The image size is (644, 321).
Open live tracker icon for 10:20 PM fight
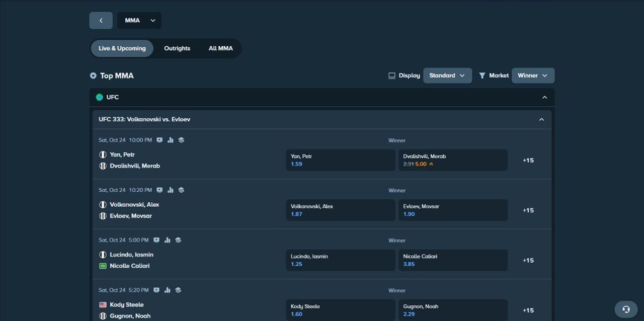pos(159,190)
